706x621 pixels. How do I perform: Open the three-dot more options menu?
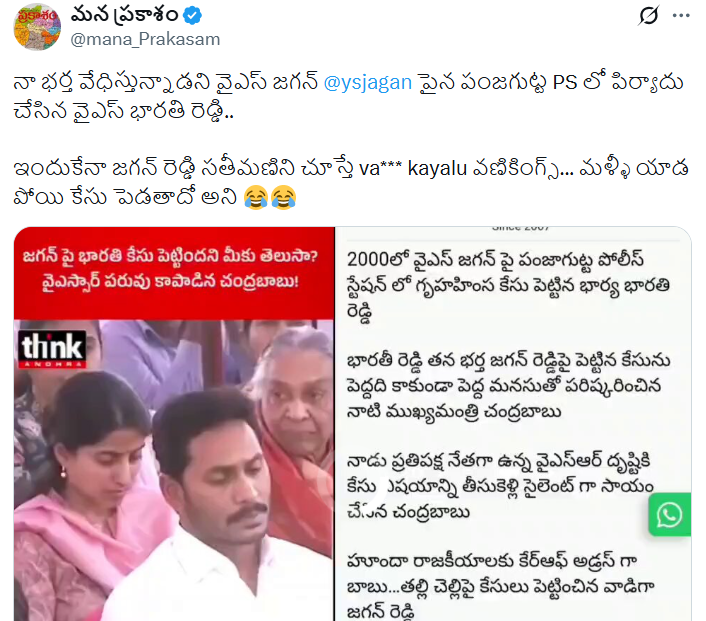pyautogui.click(x=681, y=15)
